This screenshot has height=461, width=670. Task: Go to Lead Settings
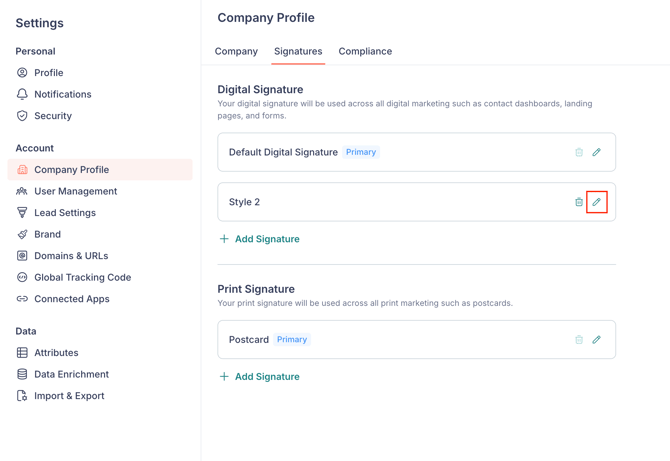[x=65, y=213]
